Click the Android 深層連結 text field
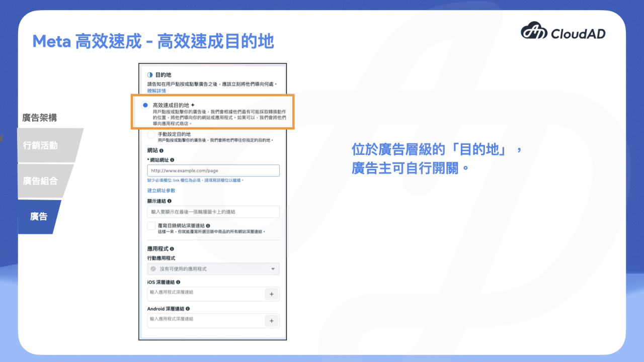 206,321
